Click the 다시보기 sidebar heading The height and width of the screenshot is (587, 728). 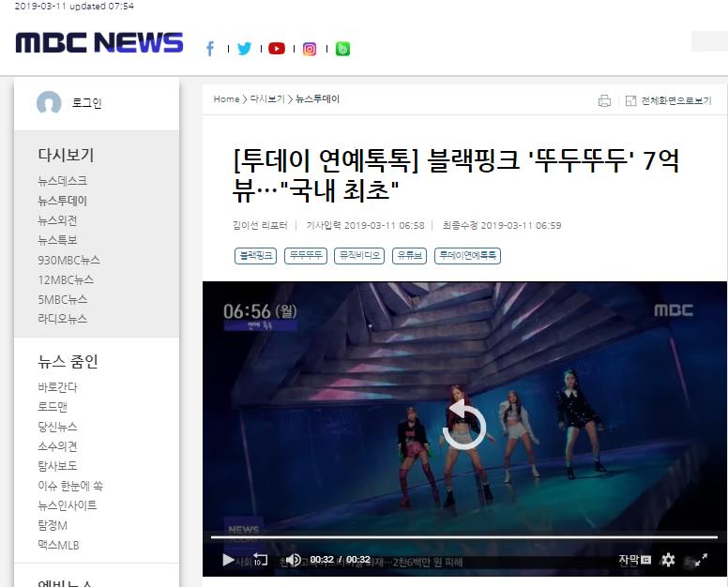pyautogui.click(x=66, y=155)
